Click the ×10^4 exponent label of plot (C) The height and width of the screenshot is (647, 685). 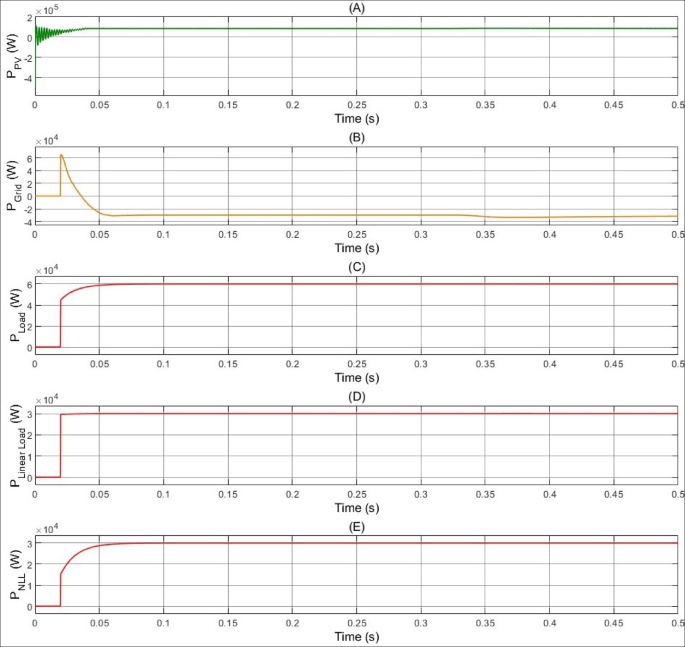pos(47,270)
